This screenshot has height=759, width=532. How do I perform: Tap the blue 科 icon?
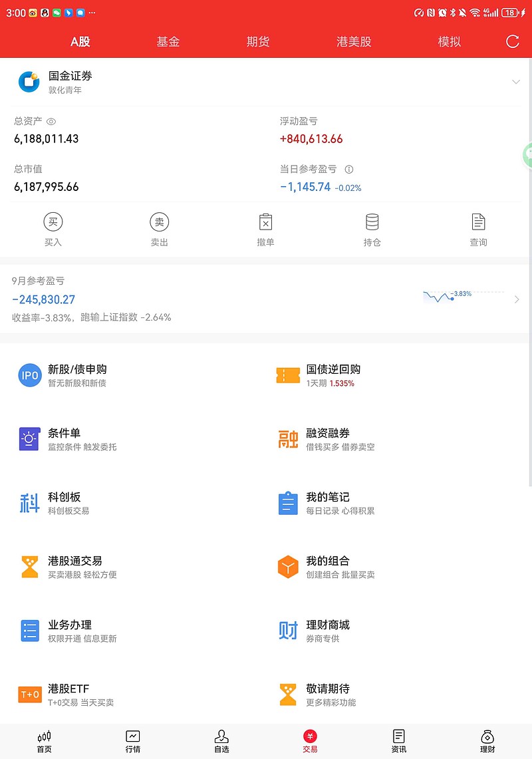point(29,503)
